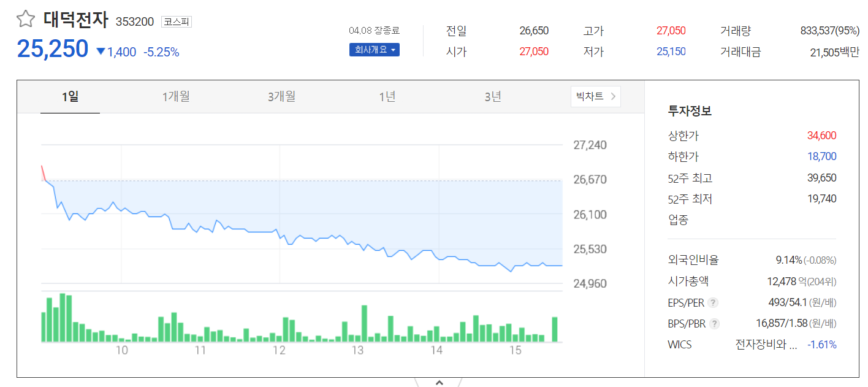
Task: Collapse the panel with the bottom chevron
Action: pos(439,383)
